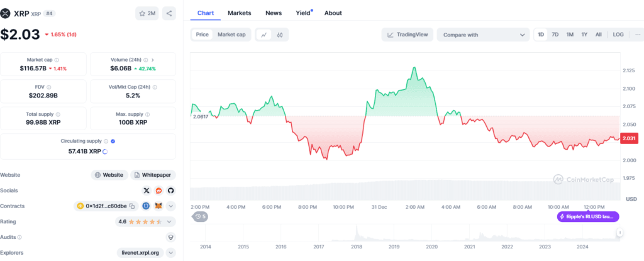Add XRP to watchlist via star button
The image size is (644, 261).
[x=147, y=13]
